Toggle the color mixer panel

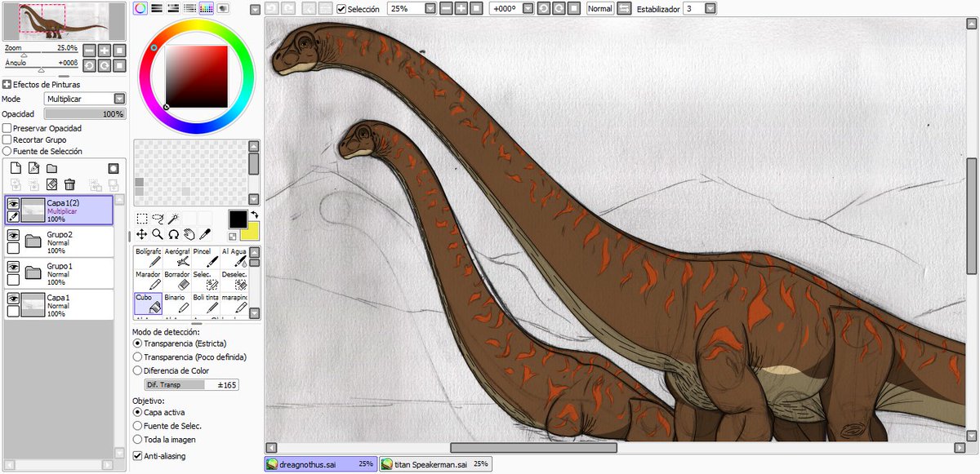click(189, 7)
